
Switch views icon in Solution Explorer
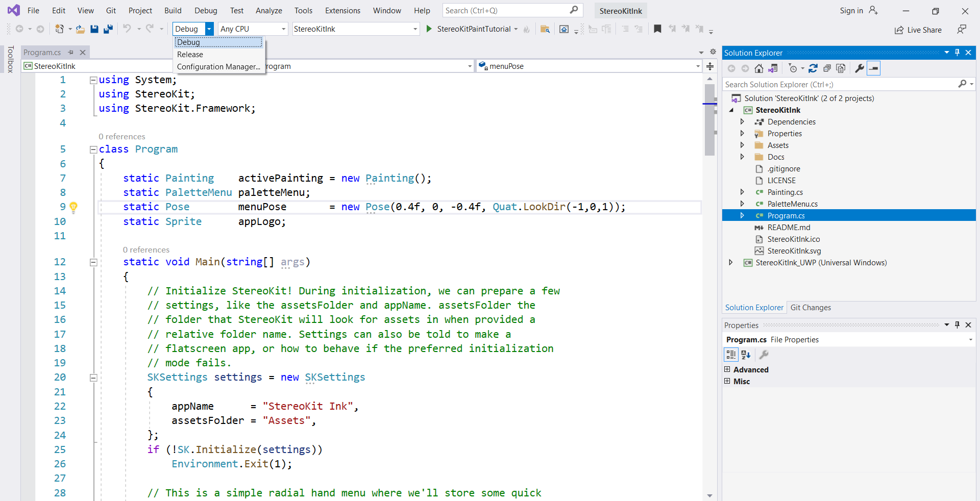[x=773, y=68]
